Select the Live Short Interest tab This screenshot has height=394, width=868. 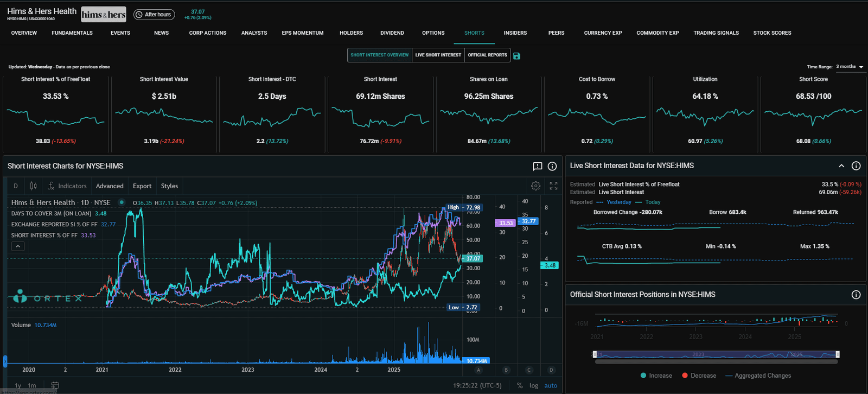(x=438, y=55)
